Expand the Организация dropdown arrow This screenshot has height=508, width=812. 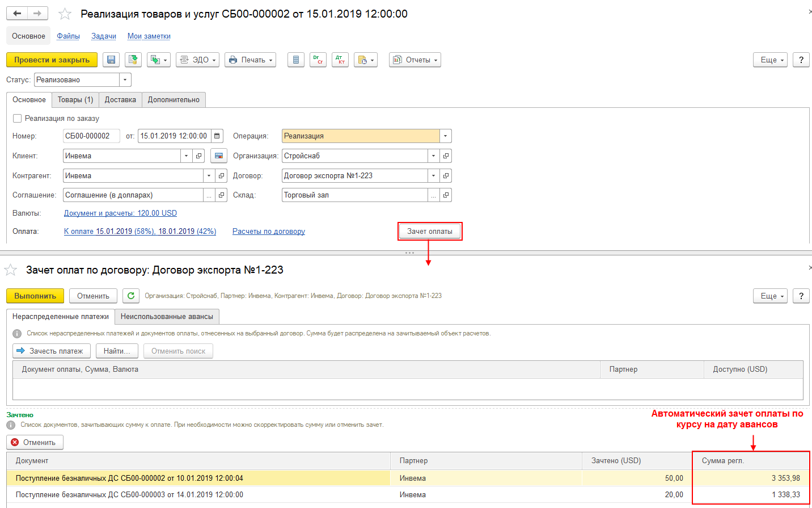point(434,156)
